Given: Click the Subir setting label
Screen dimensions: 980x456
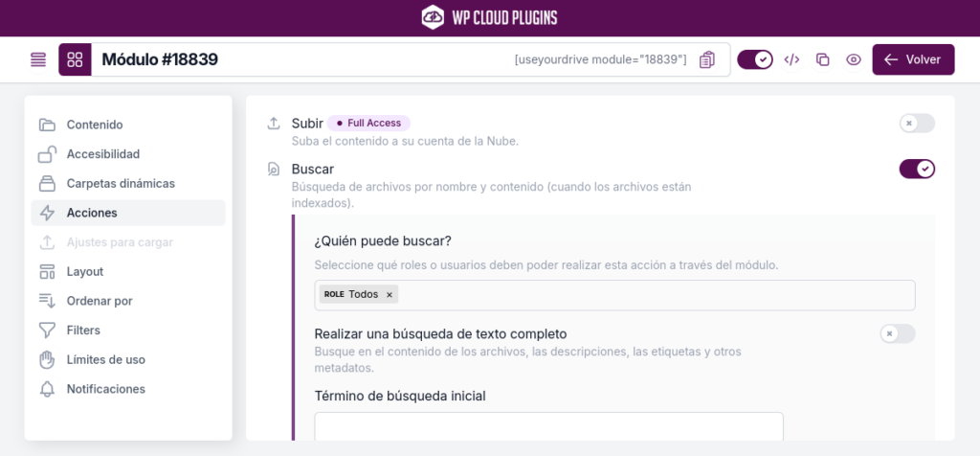Looking at the screenshot, I should pyautogui.click(x=307, y=124).
